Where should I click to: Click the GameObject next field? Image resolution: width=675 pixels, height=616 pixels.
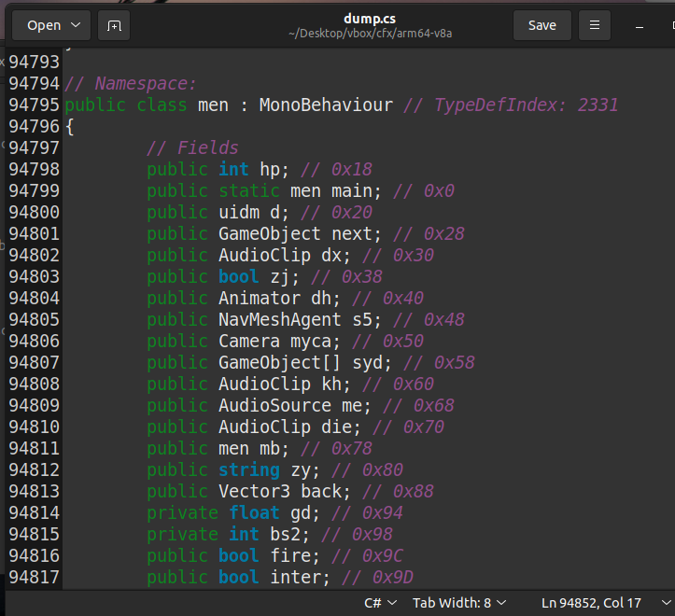[300, 233]
